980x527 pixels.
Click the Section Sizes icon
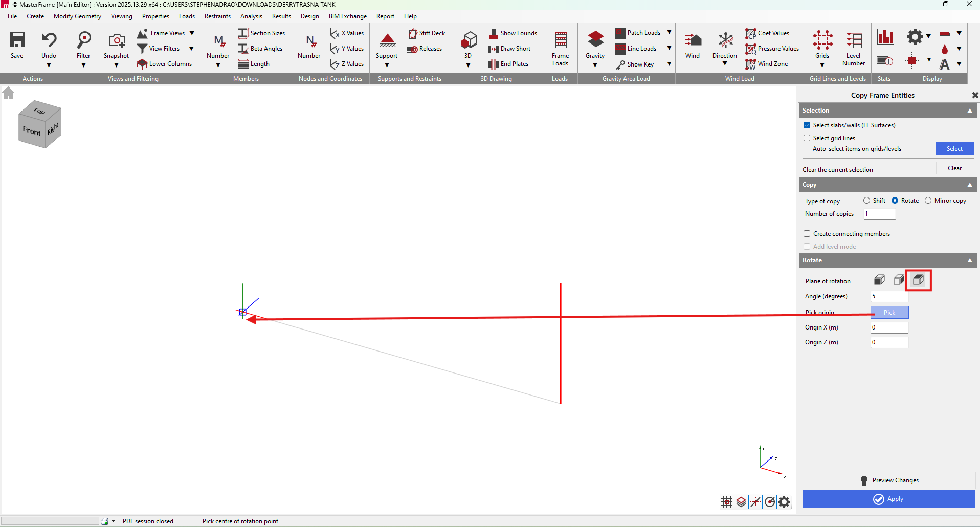(243, 33)
